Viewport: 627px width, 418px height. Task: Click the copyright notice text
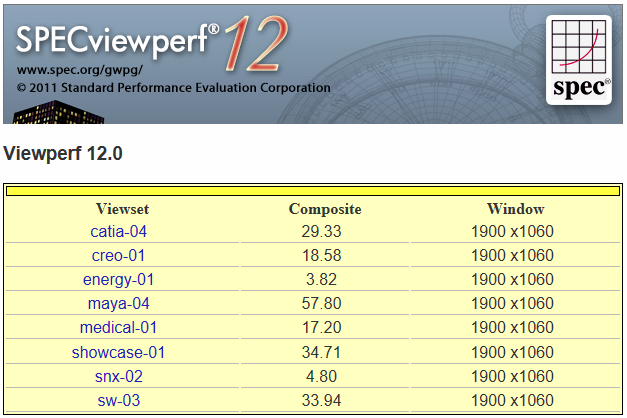[x=174, y=88]
